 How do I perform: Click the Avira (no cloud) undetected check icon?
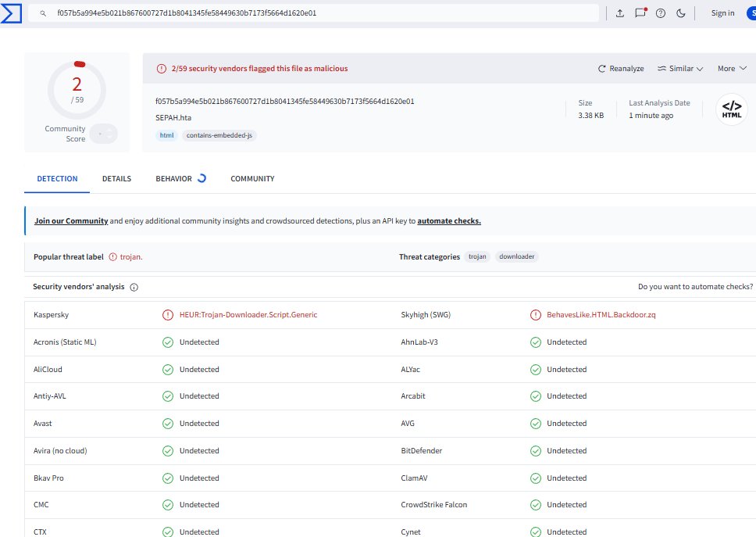pos(168,451)
